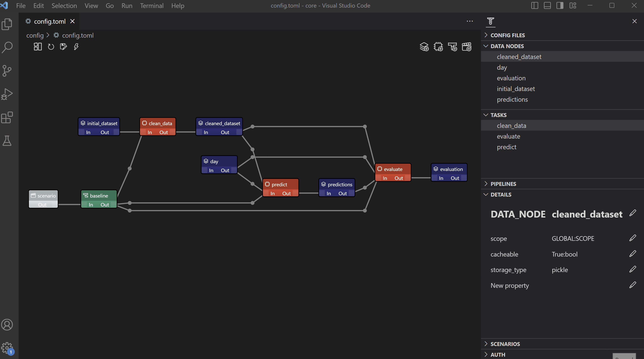Click the add task toolbar icon
This screenshot has height=359, width=644.
point(438,47)
